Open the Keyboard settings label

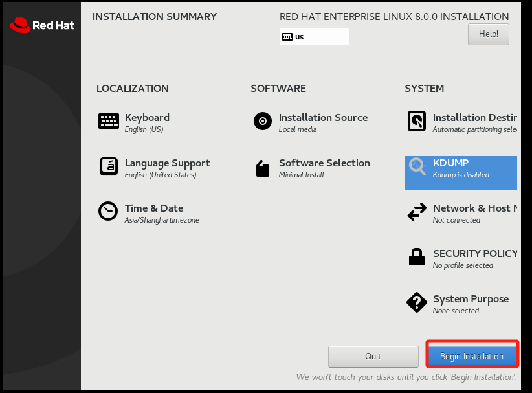pos(147,117)
